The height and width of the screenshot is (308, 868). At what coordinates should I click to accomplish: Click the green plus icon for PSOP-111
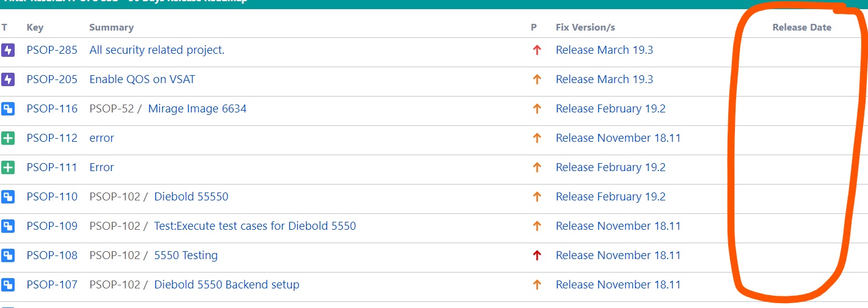click(7, 167)
